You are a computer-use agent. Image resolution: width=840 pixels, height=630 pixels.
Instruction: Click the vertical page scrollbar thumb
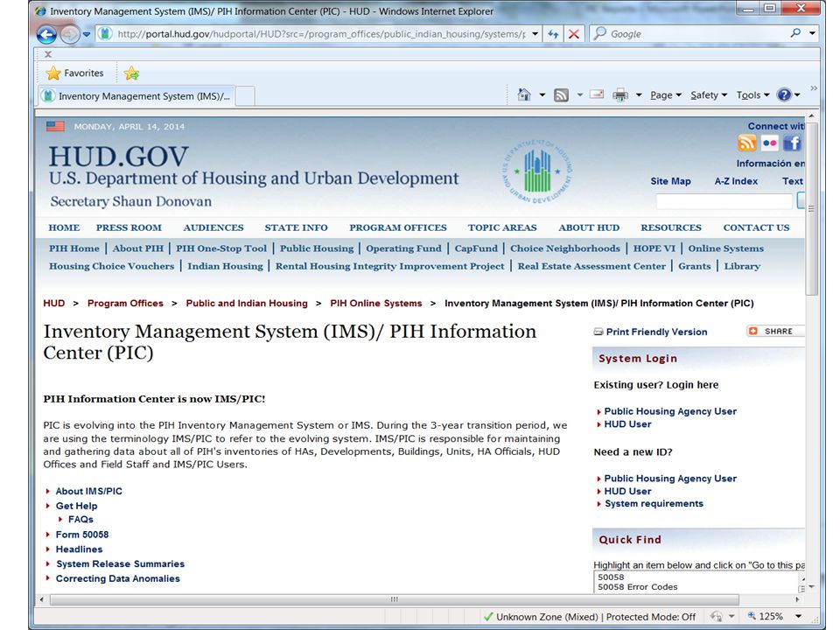pos(812,209)
